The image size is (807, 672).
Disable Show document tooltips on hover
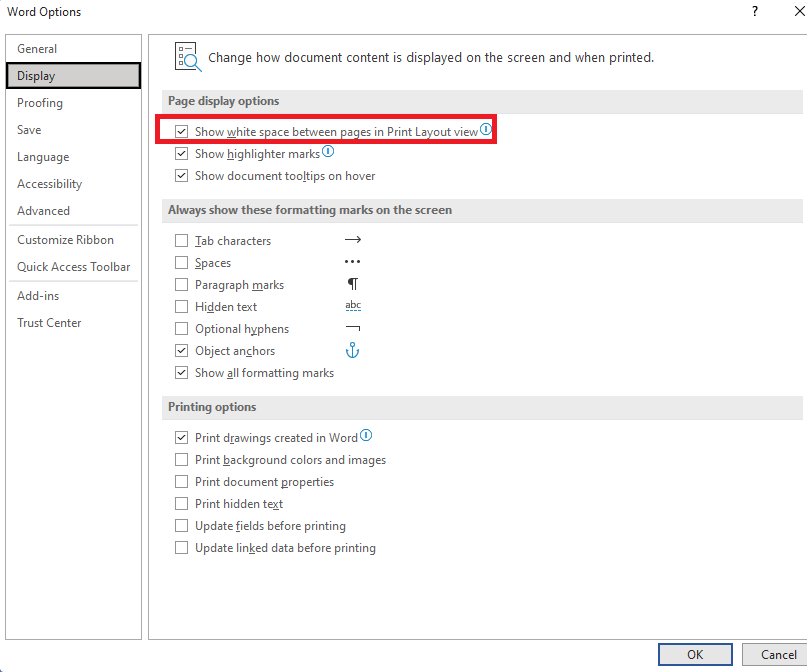coord(181,176)
